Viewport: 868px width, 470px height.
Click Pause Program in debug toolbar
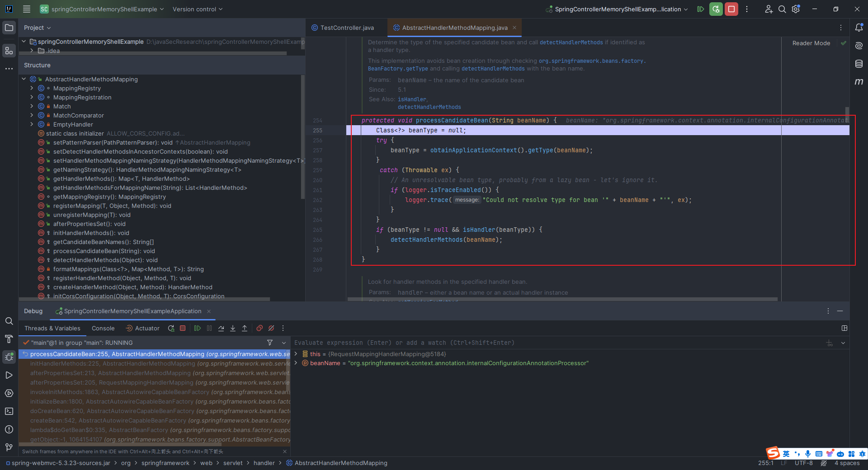point(209,329)
